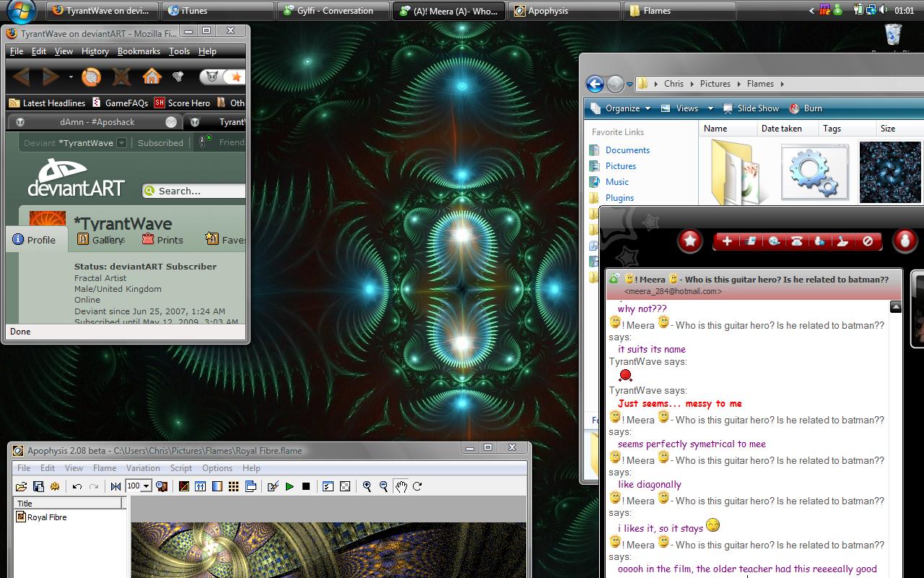This screenshot has width=924, height=578.
Task: Click the round red star button in Messenger
Action: pyautogui.click(x=690, y=241)
